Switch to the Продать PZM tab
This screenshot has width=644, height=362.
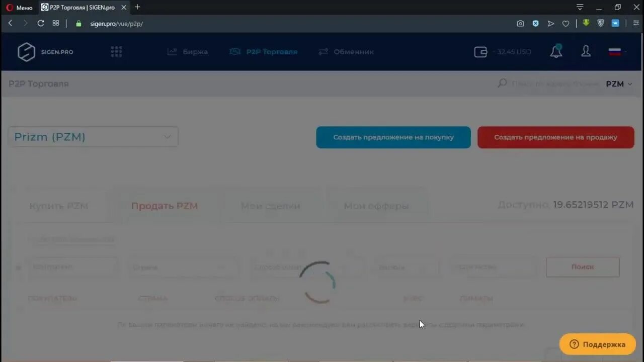[x=165, y=206]
